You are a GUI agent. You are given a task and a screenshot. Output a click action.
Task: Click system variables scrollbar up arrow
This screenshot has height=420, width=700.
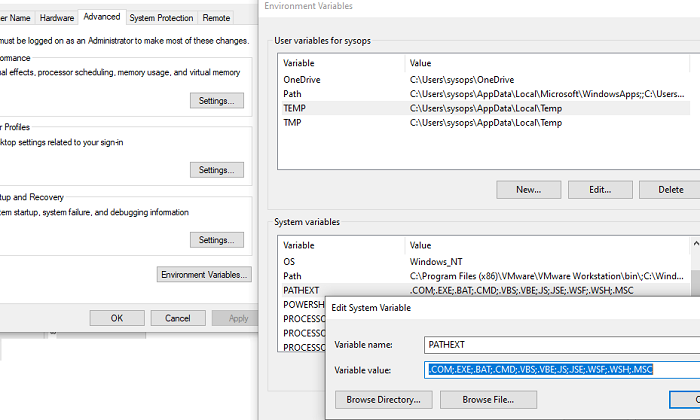click(x=696, y=243)
